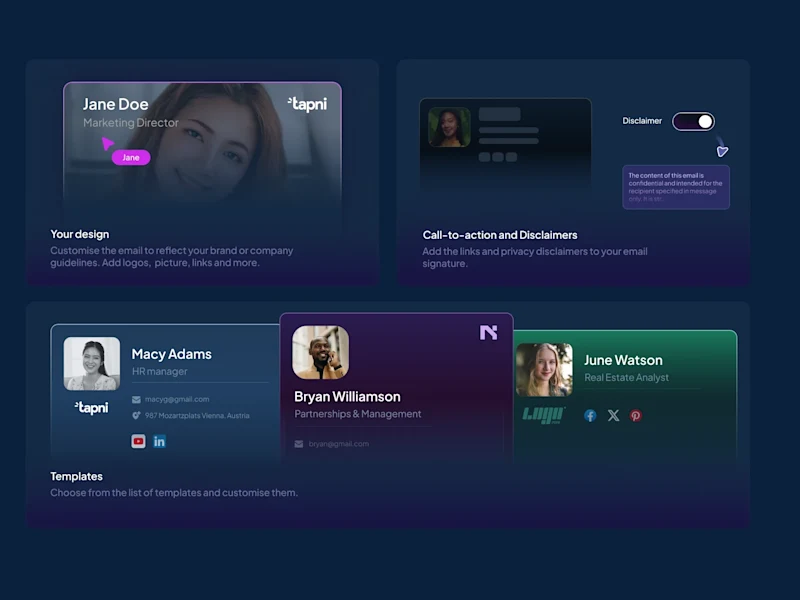
Task: Click the confidential email disclaimer text box
Action: coord(676,187)
